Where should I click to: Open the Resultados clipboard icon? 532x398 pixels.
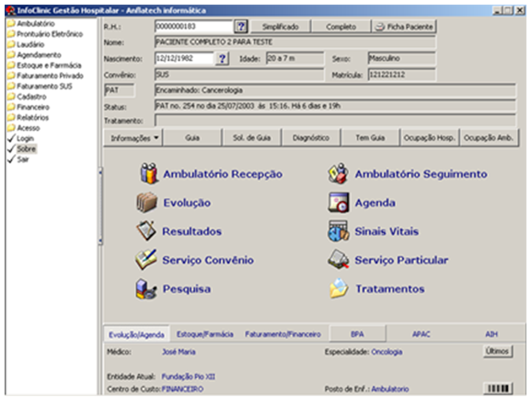pos(146,231)
